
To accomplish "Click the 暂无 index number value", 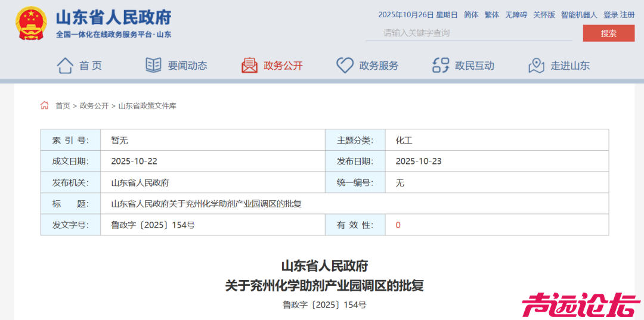I will click(x=119, y=140).
